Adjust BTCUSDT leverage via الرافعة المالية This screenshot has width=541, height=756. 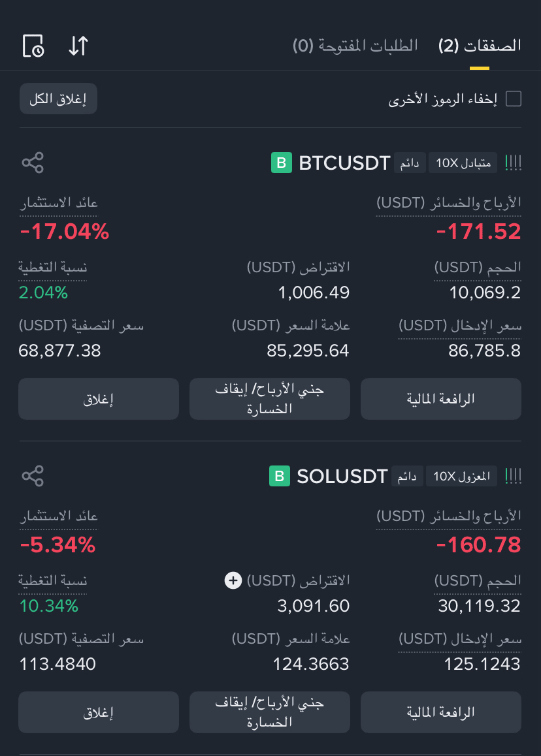[440, 399]
